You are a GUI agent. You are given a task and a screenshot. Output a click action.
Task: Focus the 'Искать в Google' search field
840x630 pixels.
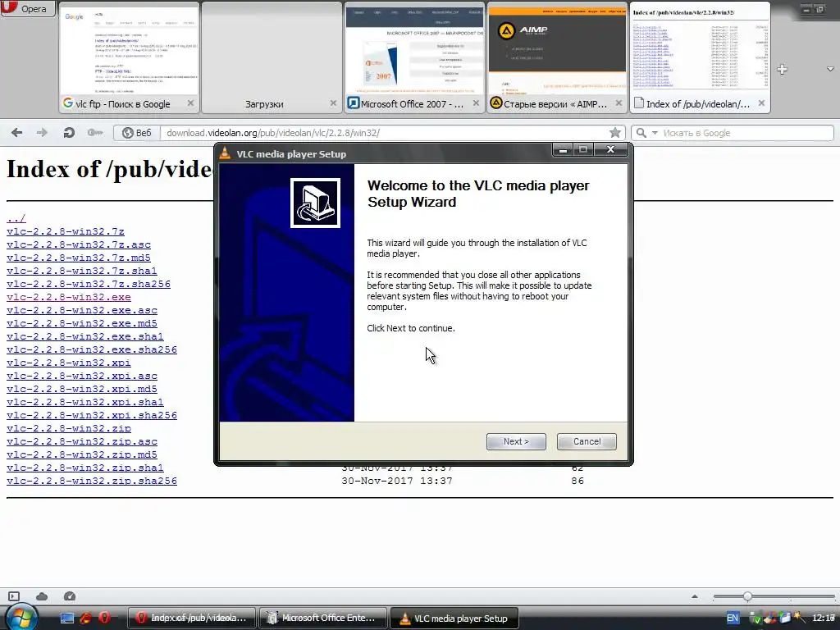pos(746,133)
